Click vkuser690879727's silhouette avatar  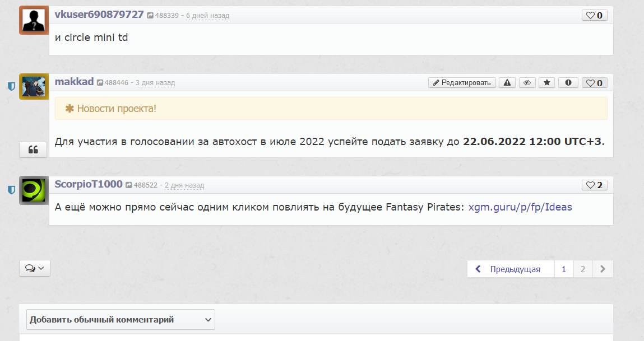pos(34,20)
